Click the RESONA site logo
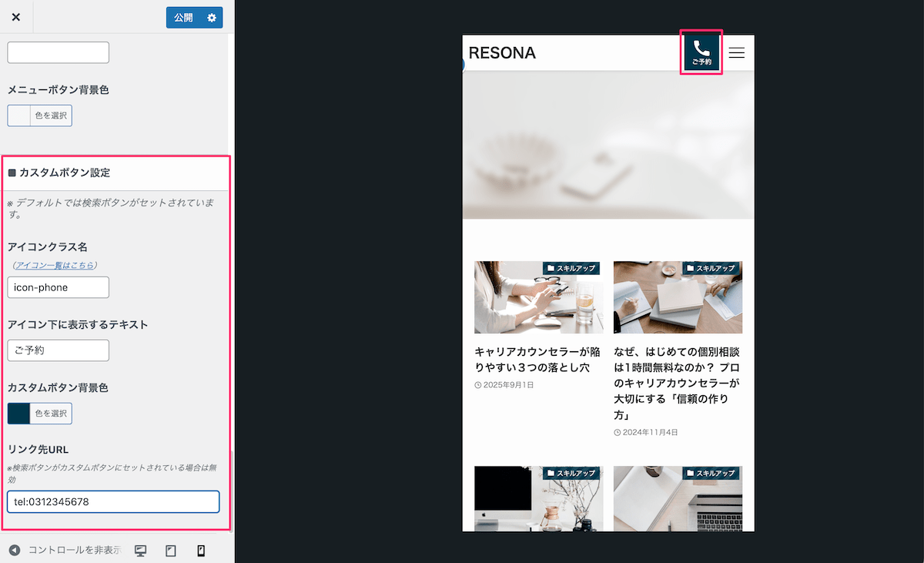The width and height of the screenshot is (924, 563). pos(502,52)
